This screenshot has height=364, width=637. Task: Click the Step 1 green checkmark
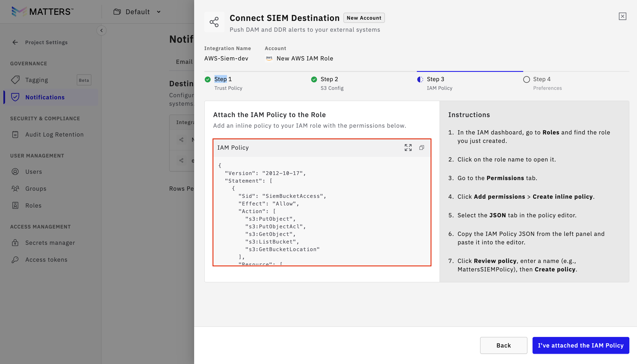tap(208, 79)
